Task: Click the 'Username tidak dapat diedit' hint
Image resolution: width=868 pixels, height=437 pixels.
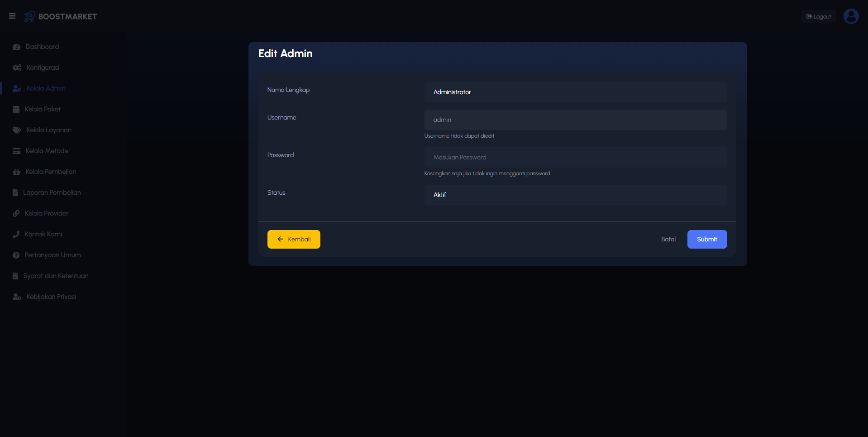Action: pyautogui.click(x=459, y=136)
